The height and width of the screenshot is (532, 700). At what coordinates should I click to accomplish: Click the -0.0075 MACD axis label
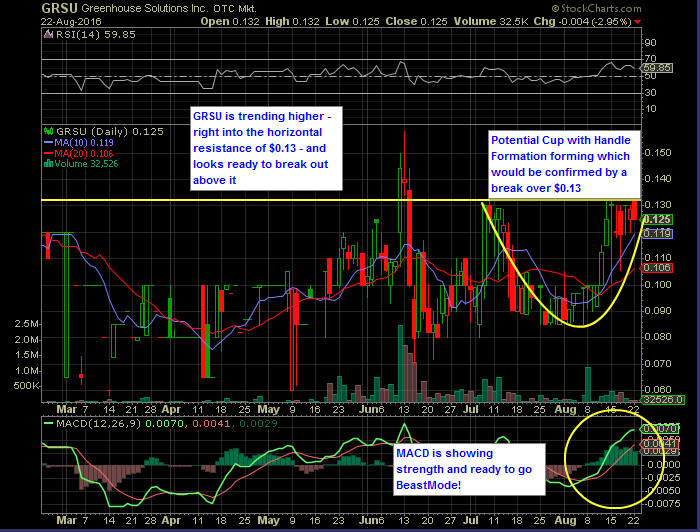click(x=662, y=503)
